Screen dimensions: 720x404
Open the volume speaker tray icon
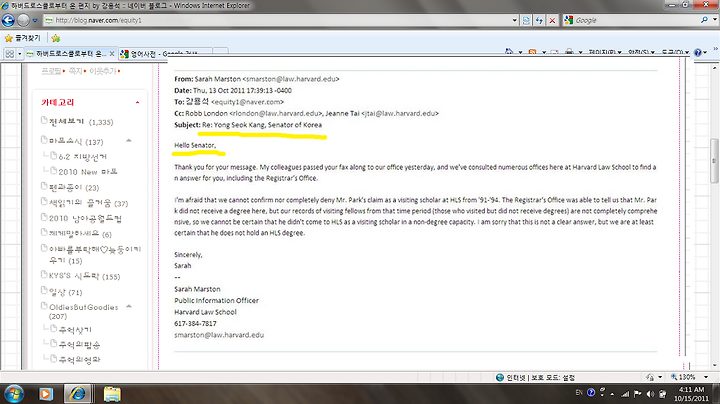pyautogui.click(x=650, y=394)
